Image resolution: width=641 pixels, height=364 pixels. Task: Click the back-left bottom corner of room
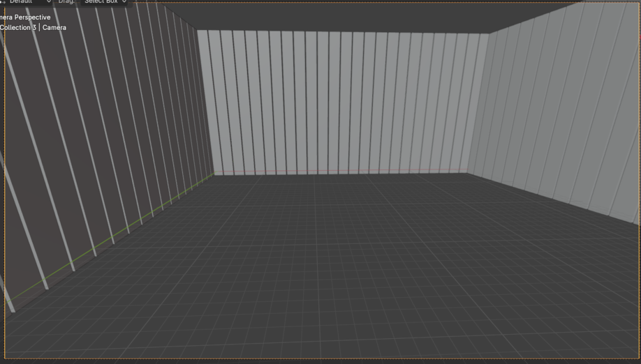214,174
